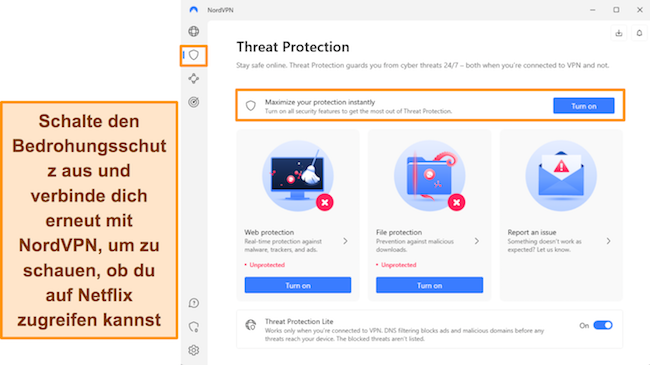Click the NordVPN logo in title bar
Screen dimensions: 650x365
pyautogui.click(x=194, y=10)
